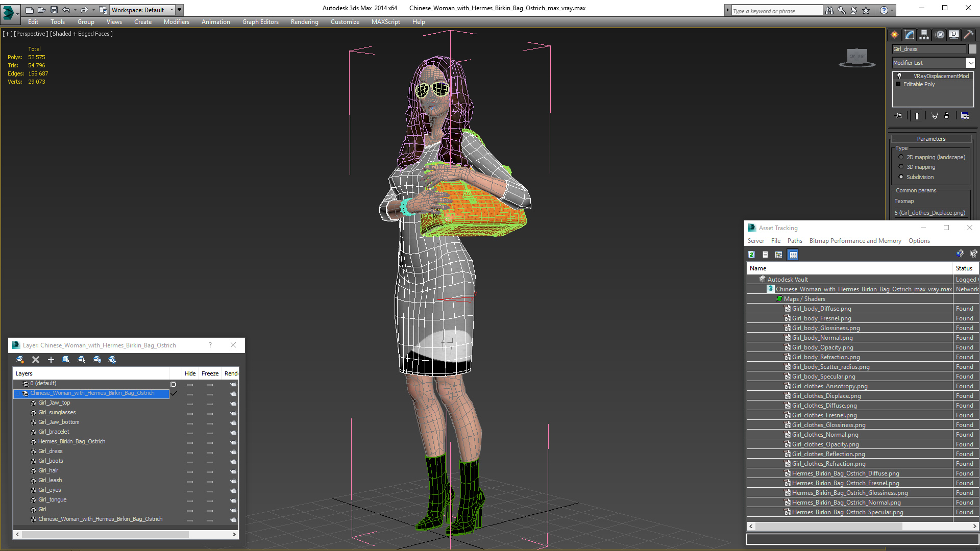Image resolution: width=980 pixels, height=551 pixels.
Task: Click the New Scene icon
Action: point(29,10)
